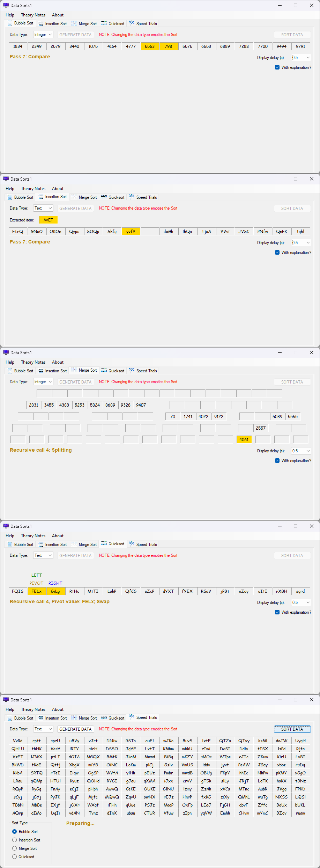Viewport: 320px width, 868px height.
Task: Click Quicksort tab icon in window with Extracted item
Action: (x=104, y=197)
